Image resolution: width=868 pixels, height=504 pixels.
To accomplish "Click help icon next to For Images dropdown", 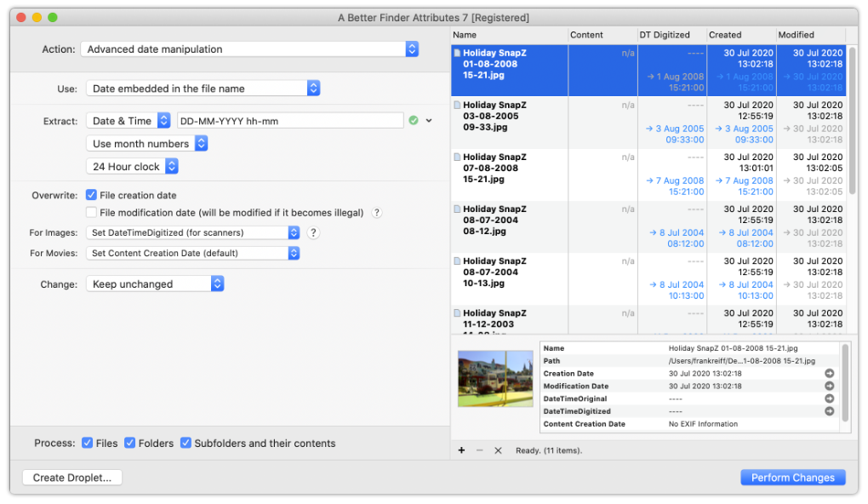I will (x=313, y=232).
